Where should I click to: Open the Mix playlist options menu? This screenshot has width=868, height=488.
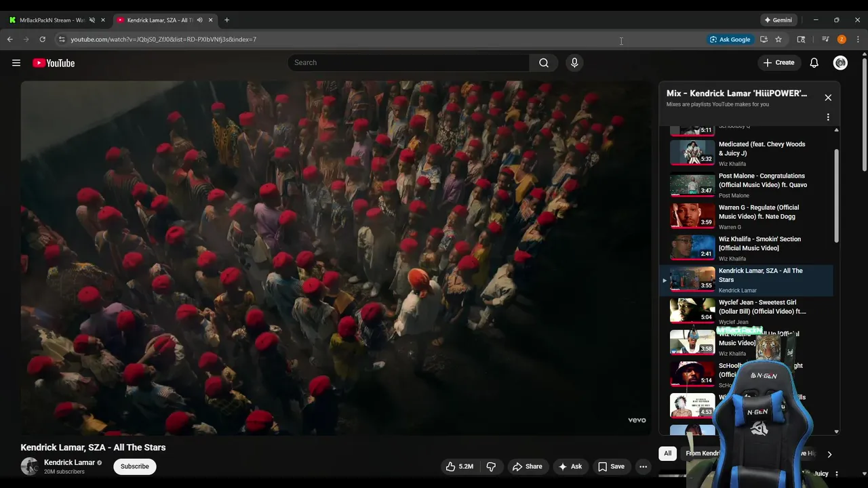tap(828, 117)
